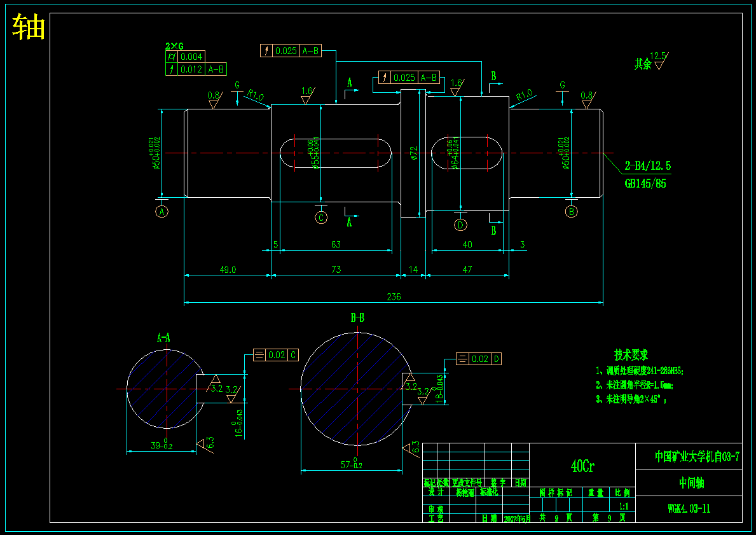Viewport: 756px width, 535px height.
Task: Click the '重量' header cell
Action: [x=596, y=492]
